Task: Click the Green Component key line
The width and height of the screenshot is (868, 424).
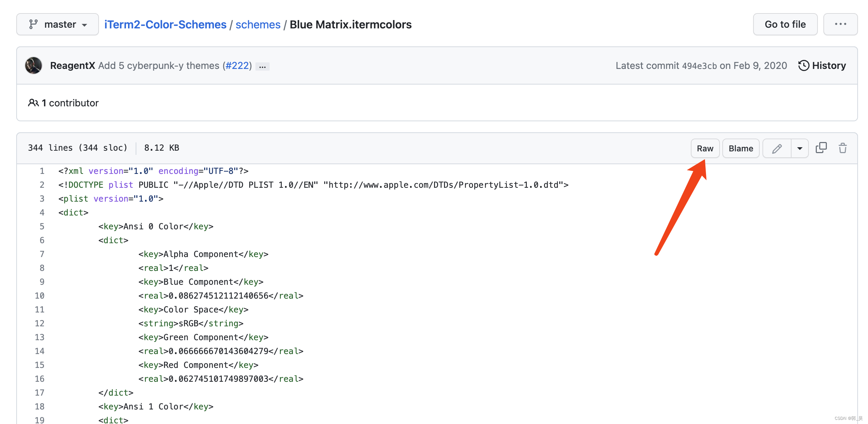Action: click(204, 337)
